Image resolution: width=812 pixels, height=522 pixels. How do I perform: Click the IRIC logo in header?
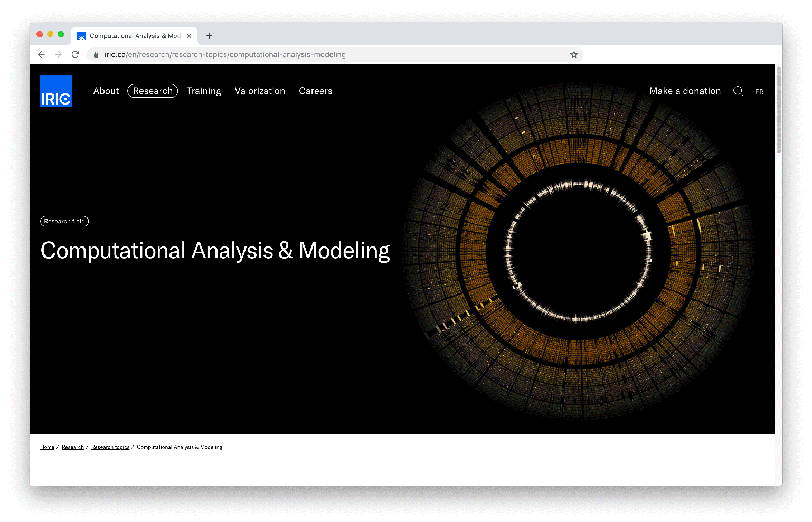point(56,91)
